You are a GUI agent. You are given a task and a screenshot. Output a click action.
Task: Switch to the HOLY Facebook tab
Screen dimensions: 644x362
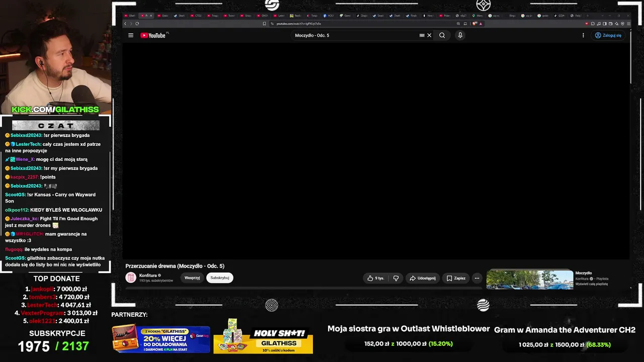[329, 16]
